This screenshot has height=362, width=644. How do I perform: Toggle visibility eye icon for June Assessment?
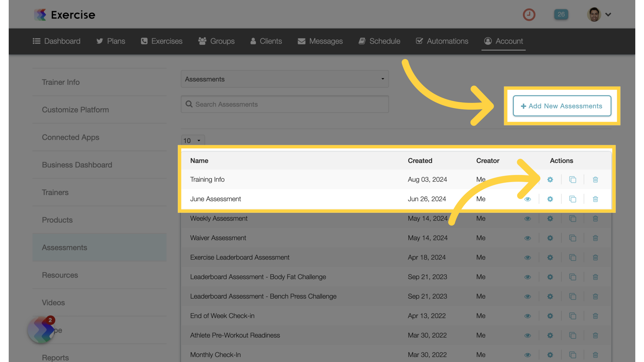[x=527, y=198]
